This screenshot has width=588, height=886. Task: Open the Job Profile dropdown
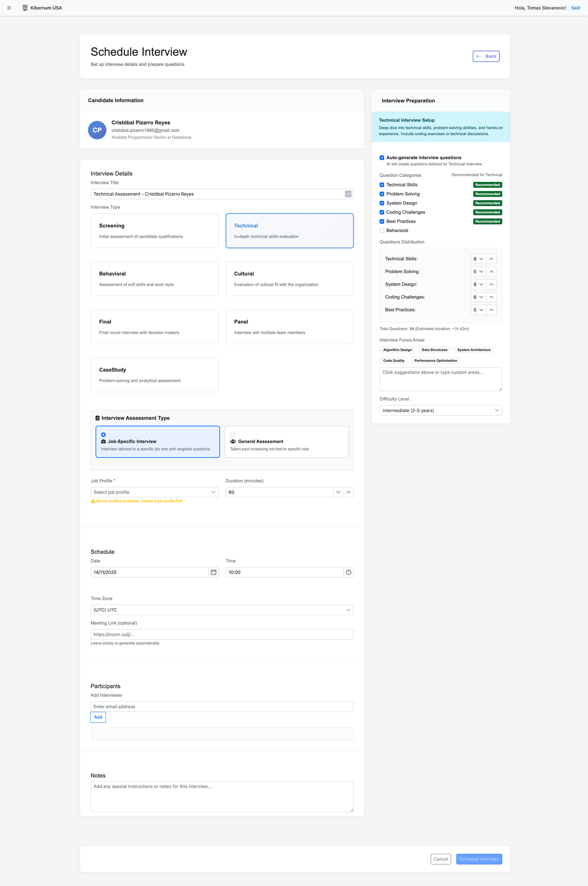coord(154,492)
